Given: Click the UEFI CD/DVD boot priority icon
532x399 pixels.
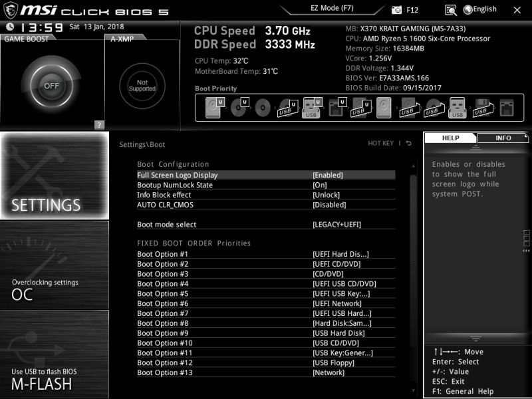Looking at the screenshot, I should pos(239,108).
